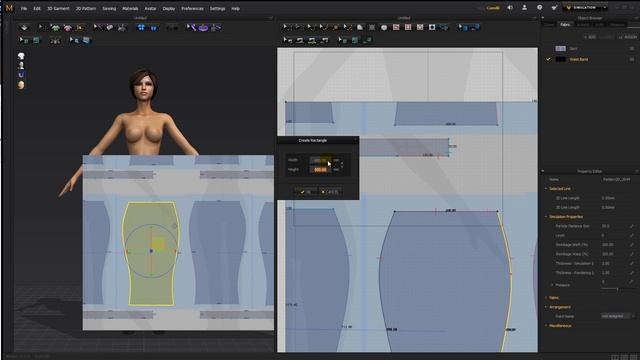
Task: Click the Simulate arrow icon in 3D toolbar
Action: click(24, 27)
